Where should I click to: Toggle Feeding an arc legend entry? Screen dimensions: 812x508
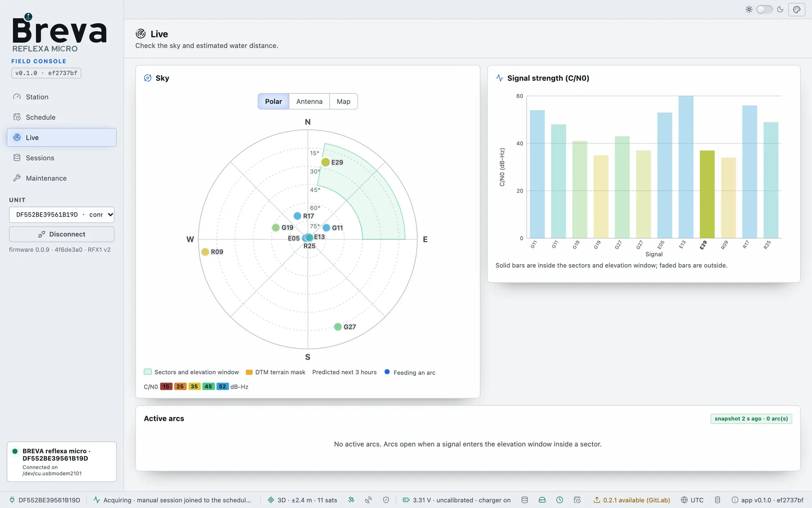(410, 373)
